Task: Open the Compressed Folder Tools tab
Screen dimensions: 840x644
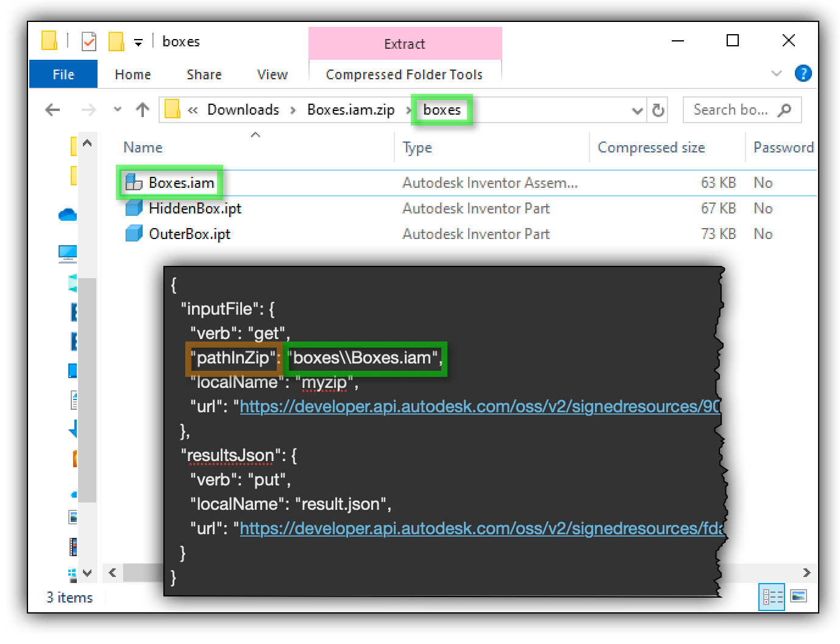Action: pos(404,74)
